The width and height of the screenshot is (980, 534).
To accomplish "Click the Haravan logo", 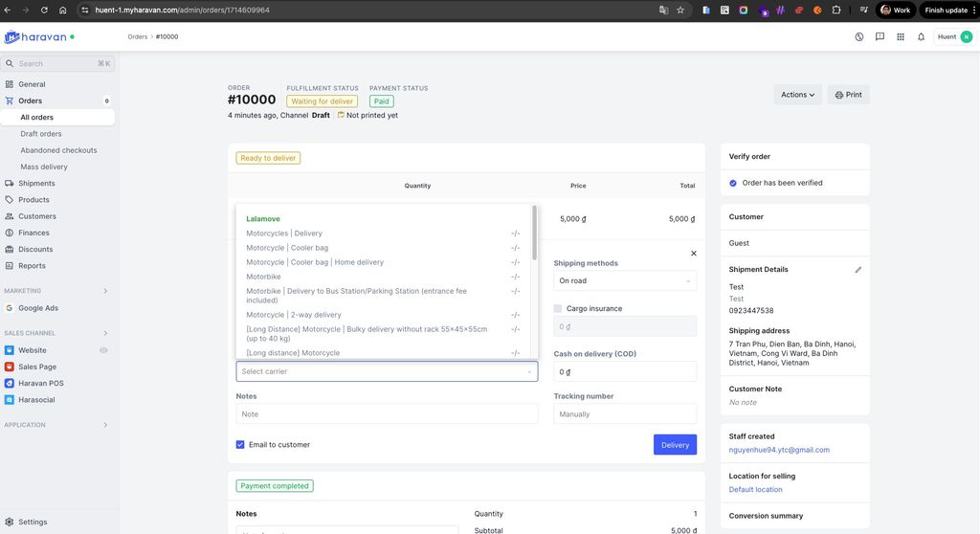I will 38,37.
